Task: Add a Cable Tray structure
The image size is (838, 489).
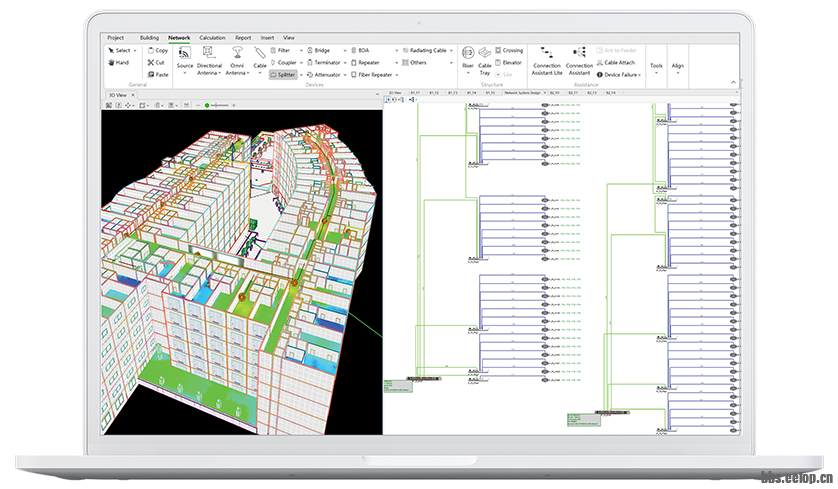Action: click(485, 60)
